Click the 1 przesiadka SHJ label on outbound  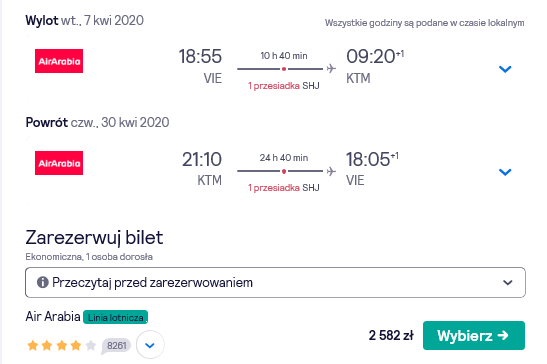pos(284,86)
